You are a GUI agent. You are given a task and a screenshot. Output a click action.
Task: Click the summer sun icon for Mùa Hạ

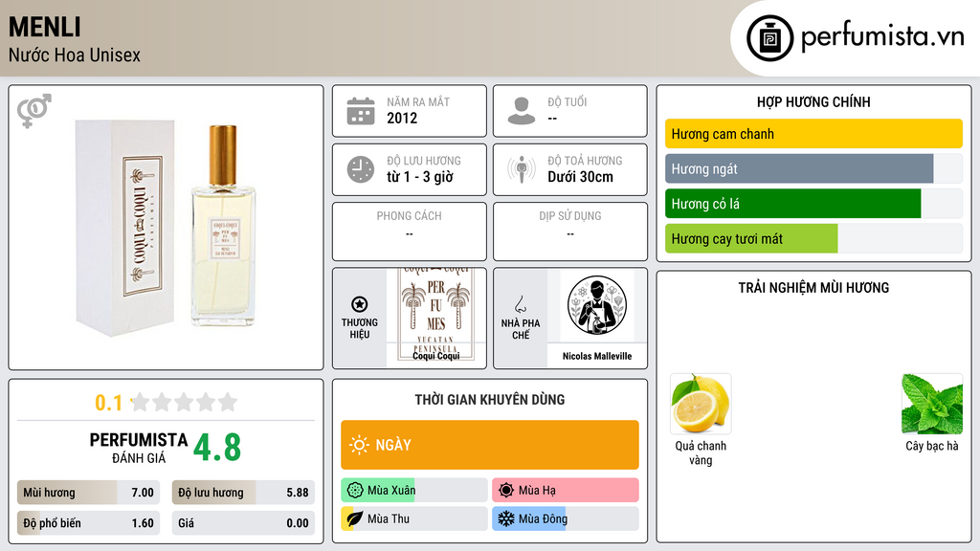pyautogui.click(x=506, y=491)
